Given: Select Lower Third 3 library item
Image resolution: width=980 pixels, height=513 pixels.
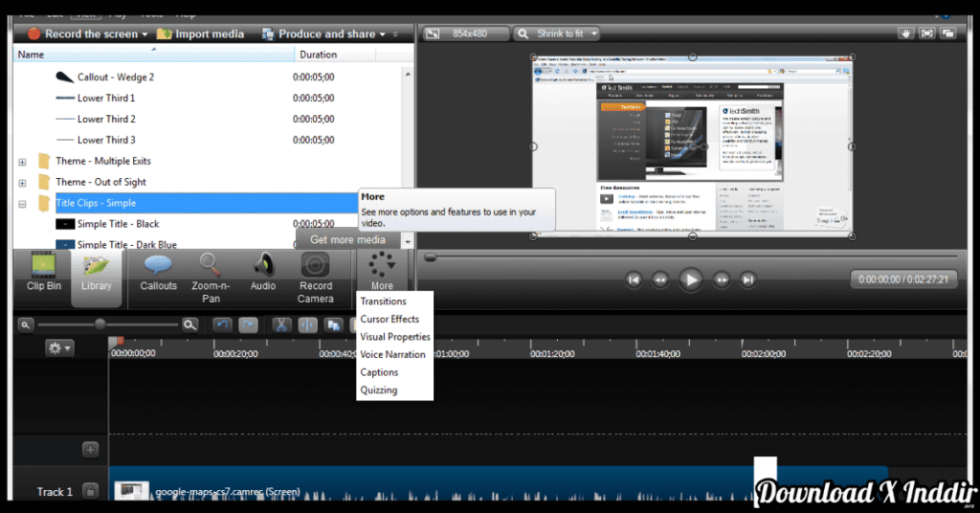Looking at the screenshot, I should tap(106, 140).
